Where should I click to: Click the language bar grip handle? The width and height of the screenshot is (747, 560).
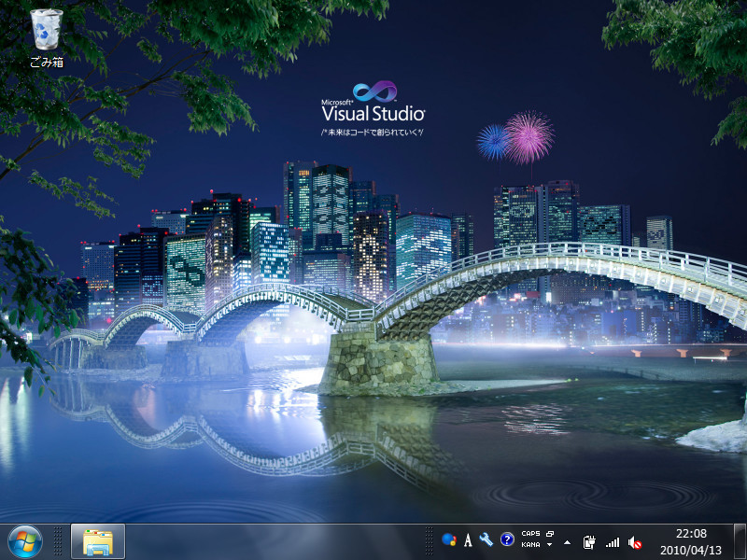tap(429, 542)
